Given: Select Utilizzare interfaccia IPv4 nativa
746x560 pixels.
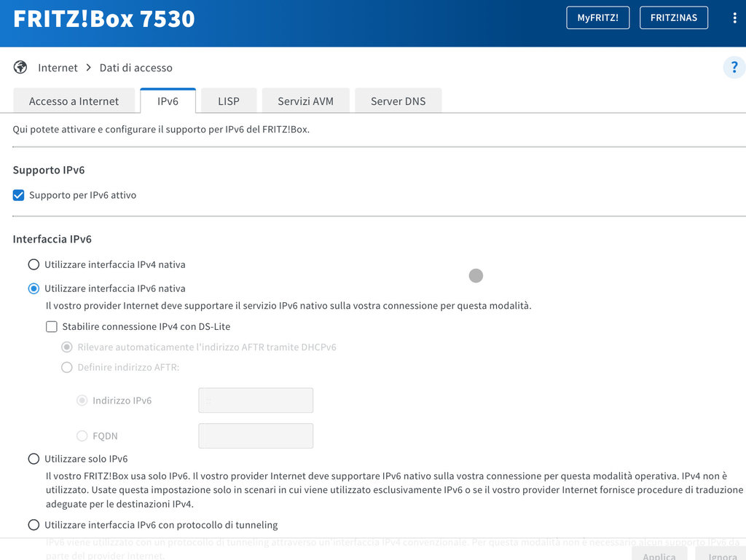Looking at the screenshot, I should click(x=34, y=264).
